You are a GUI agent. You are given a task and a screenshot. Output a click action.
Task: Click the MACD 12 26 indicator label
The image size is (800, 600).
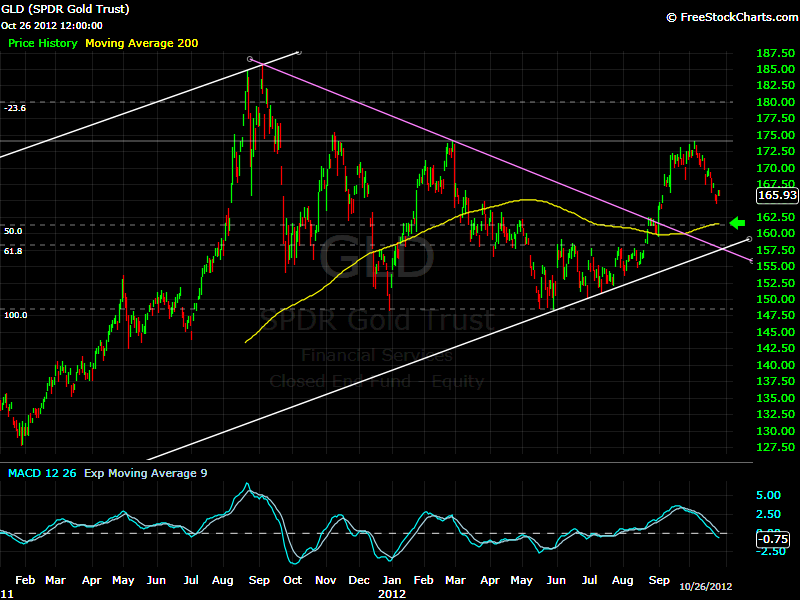[x=42, y=473]
